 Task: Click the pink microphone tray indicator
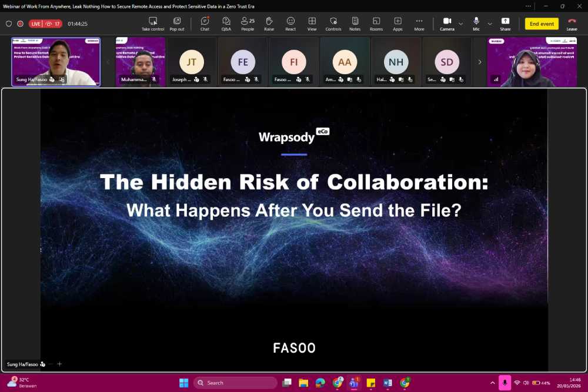(x=505, y=383)
